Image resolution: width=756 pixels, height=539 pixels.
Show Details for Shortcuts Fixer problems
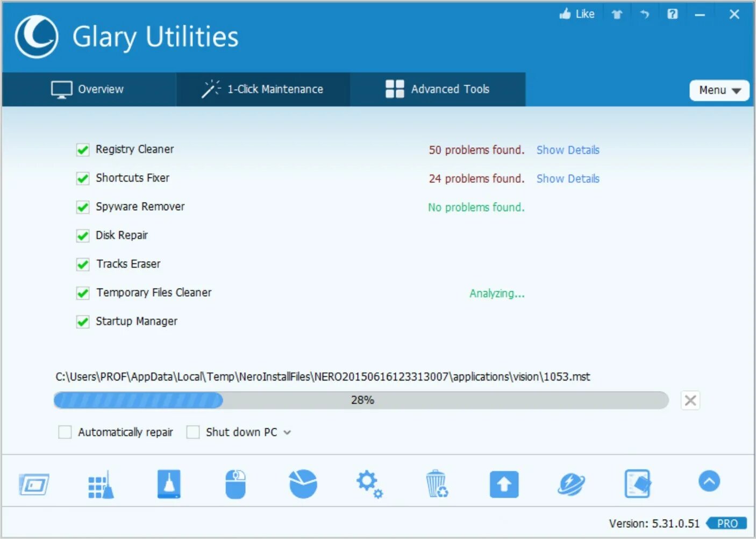tap(568, 178)
